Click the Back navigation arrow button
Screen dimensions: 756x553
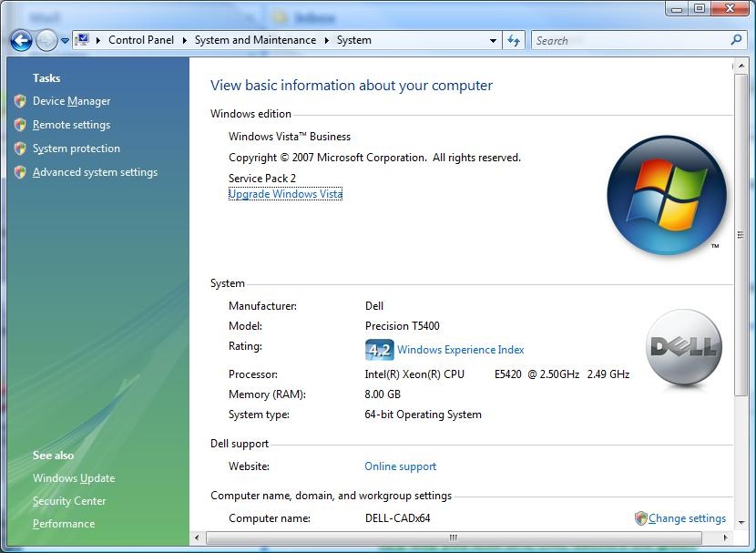(x=21, y=40)
